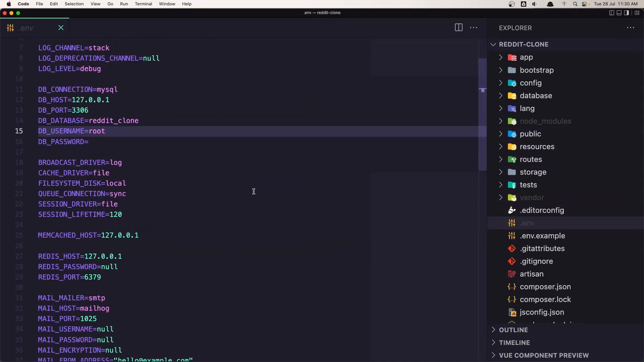Close the .env editor tab

[x=61, y=28]
